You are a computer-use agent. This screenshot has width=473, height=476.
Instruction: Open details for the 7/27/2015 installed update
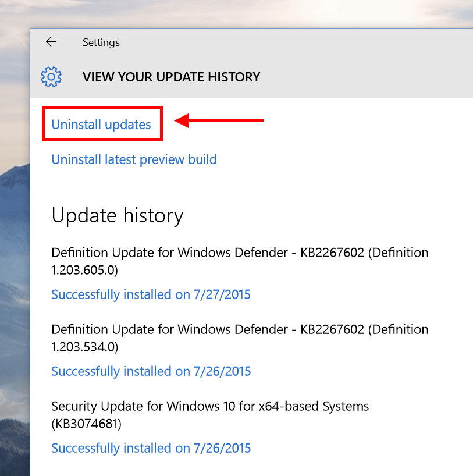pos(151,294)
